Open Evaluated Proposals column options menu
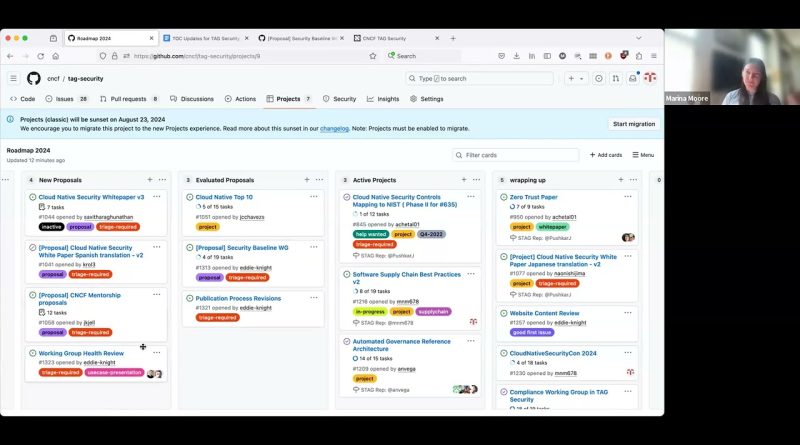Image resolution: width=800 pixels, height=445 pixels. (319, 180)
